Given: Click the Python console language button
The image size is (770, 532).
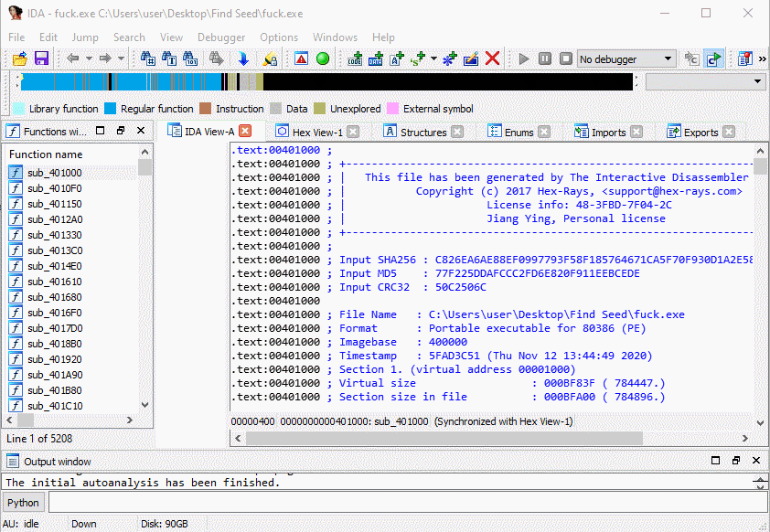Looking at the screenshot, I should click(x=23, y=503).
